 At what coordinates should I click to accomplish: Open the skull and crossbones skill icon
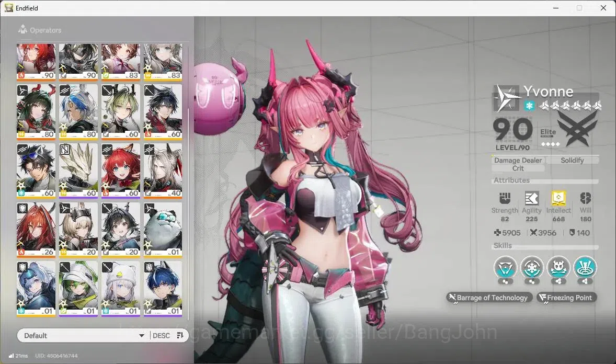(558, 268)
